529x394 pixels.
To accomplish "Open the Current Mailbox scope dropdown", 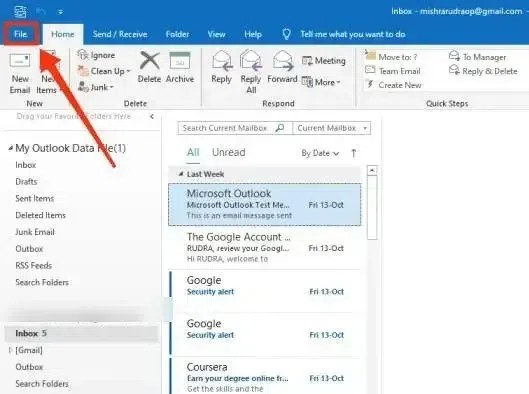I will point(331,128).
